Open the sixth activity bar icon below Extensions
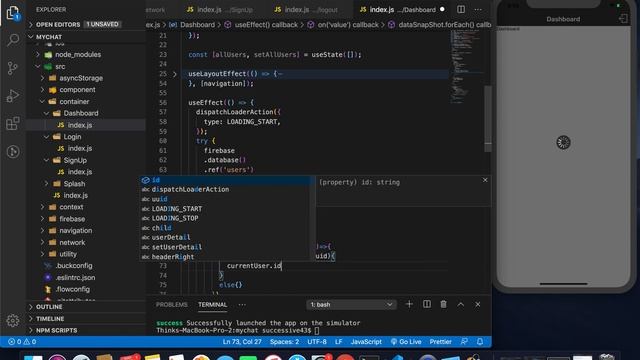Screen dimensions: 640x360 click(x=13, y=152)
